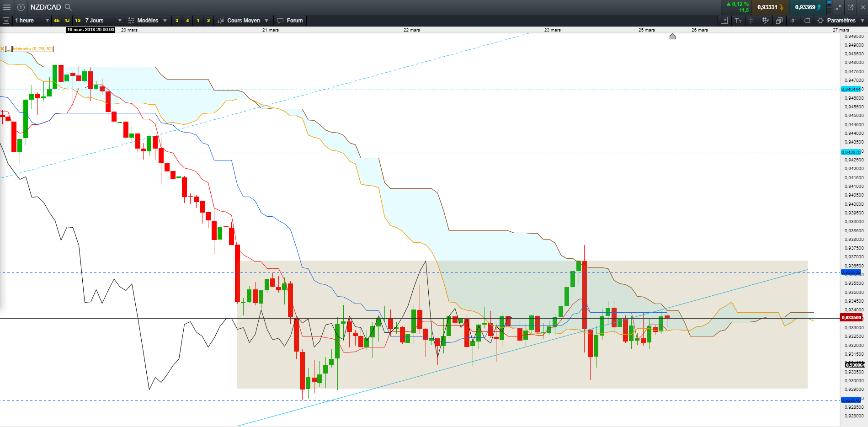
Task: Open the Modèles templates menu
Action: (147, 21)
